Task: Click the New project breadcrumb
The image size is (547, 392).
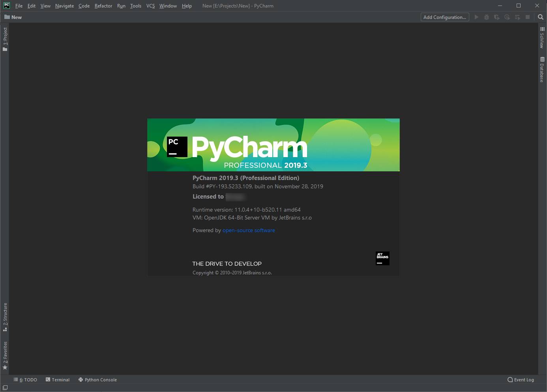Action: click(13, 17)
